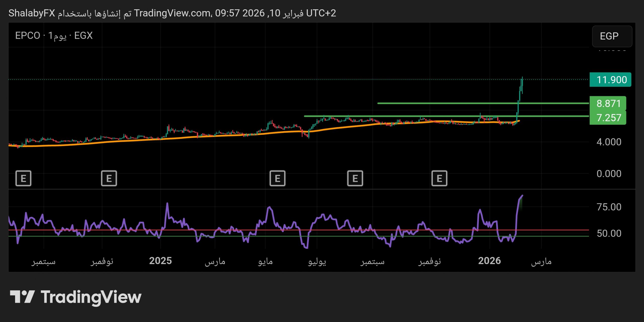The width and height of the screenshot is (644, 322).
Task: Select the earnings icon near the 2025 label
Action: [109, 179]
